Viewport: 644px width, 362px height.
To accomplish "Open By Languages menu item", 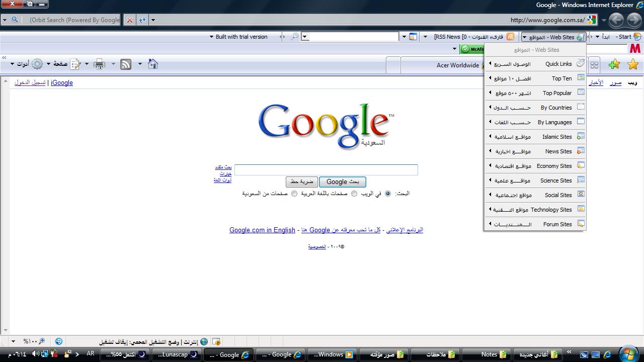I will (x=535, y=122).
